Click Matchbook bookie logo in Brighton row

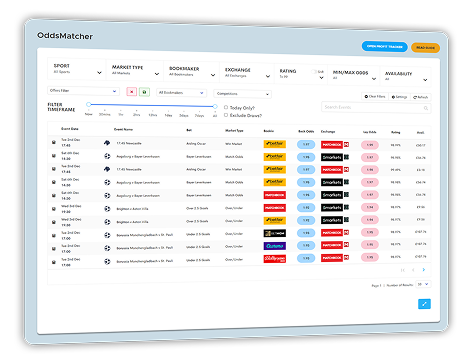click(x=275, y=208)
